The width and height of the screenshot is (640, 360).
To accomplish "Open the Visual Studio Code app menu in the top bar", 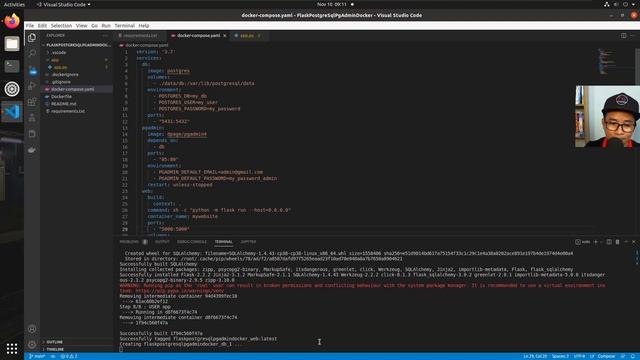I will [64, 4].
